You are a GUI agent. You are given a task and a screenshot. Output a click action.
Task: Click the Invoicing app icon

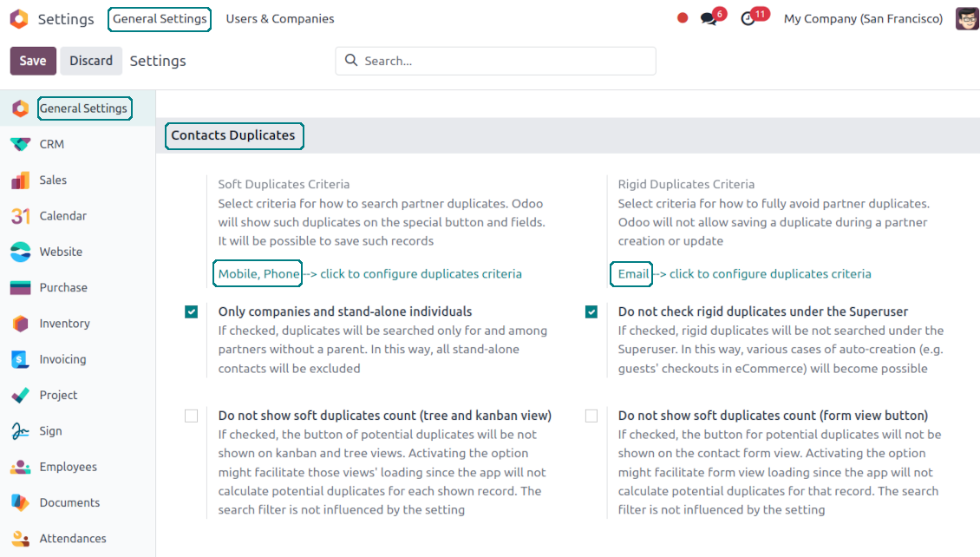point(20,359)
